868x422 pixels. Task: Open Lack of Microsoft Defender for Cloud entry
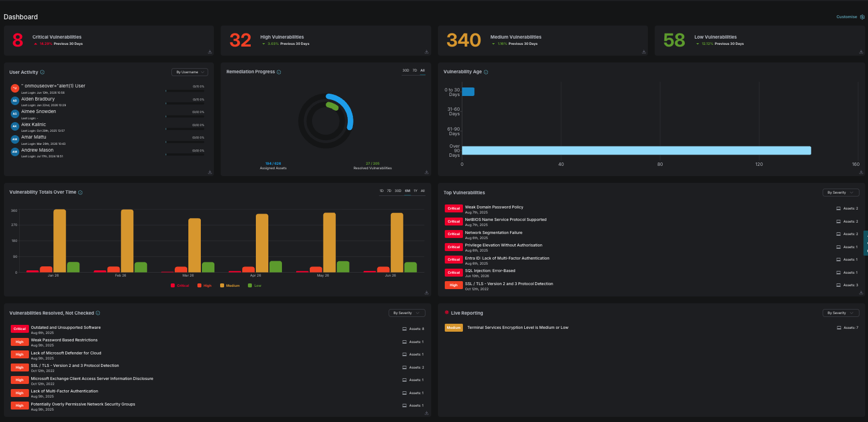[x=66, y=353]
